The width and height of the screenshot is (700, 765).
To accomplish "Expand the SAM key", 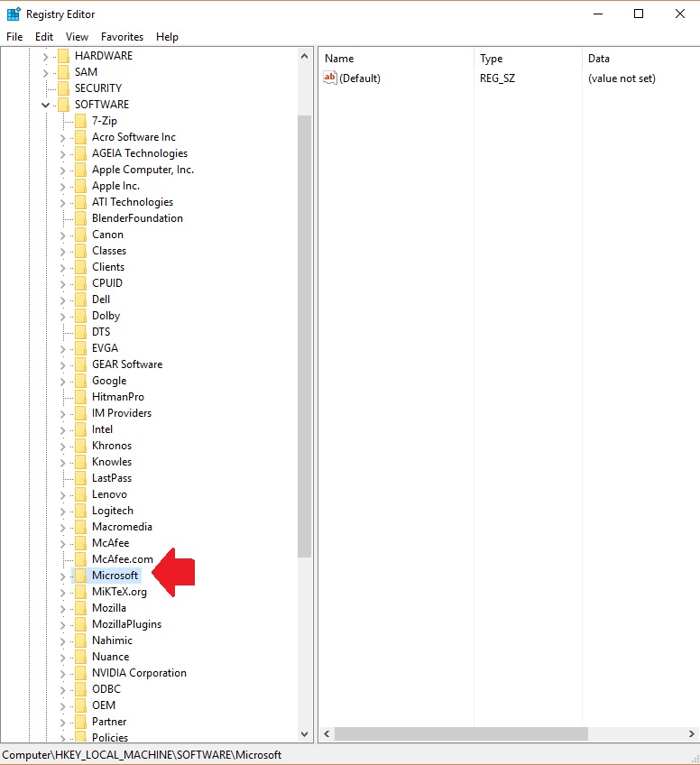I will click(45, 73).
